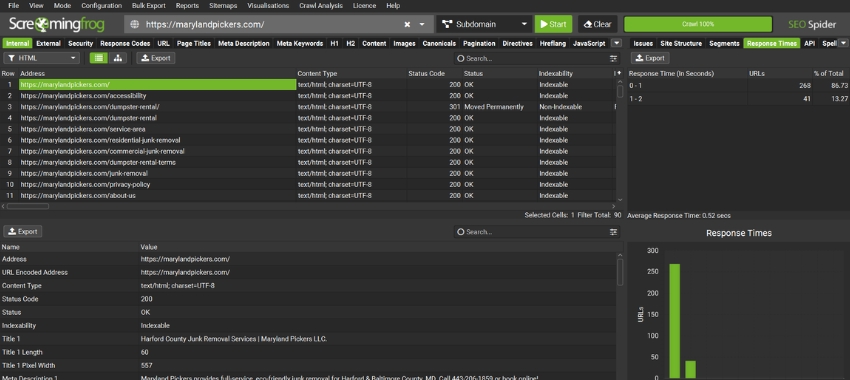Select the dumpster-rental/ row with 301 status

308,107
